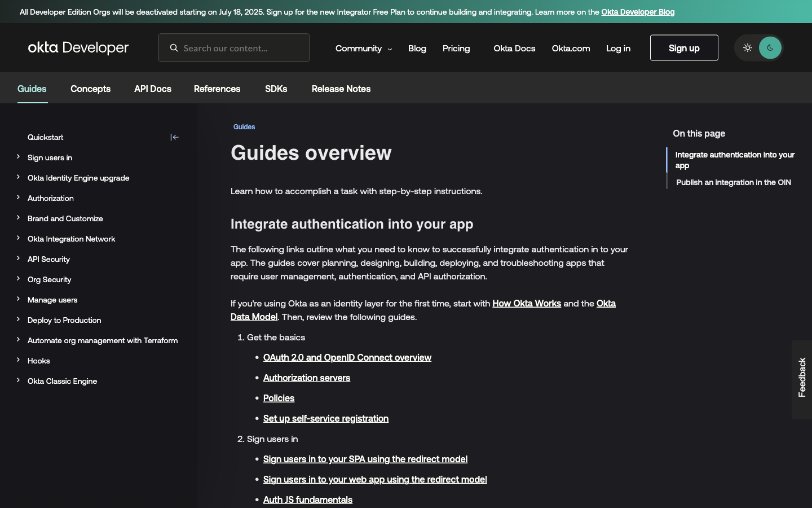
Task: Expand the Okta Identity Engine upgrade section
Action: (18, 177)
